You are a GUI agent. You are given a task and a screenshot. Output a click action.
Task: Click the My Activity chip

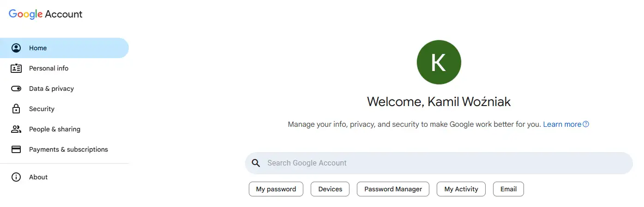click(461, 189)
